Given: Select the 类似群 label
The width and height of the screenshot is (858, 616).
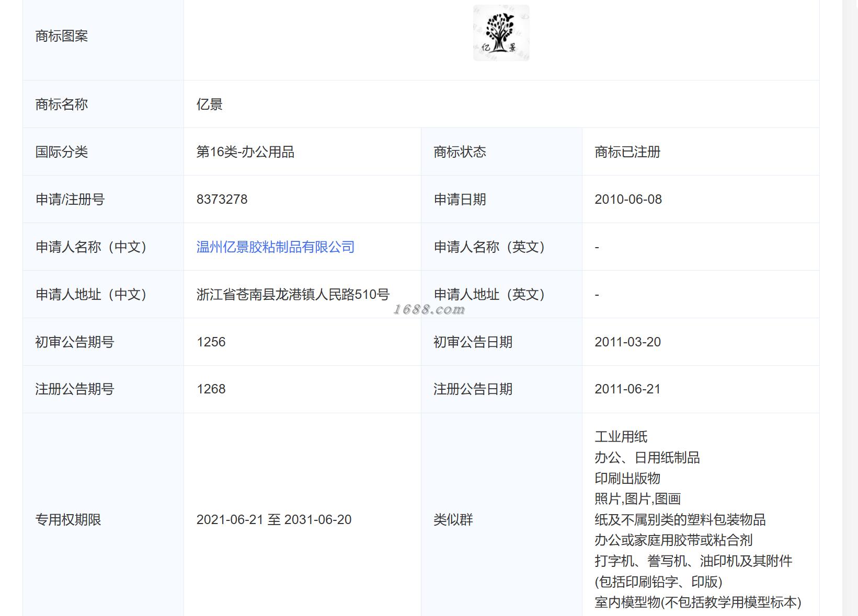Looking at the screenshot, I should coord(453,519).
